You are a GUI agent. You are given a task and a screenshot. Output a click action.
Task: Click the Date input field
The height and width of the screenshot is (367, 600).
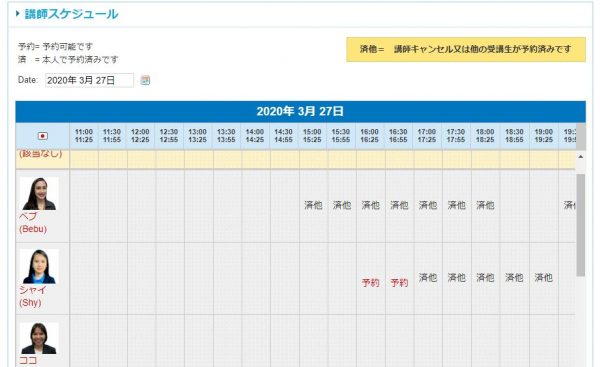click(90, 80)
